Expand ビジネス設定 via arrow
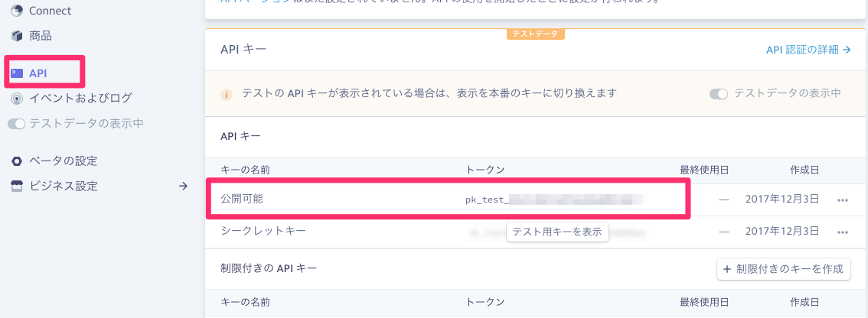The width and height of the screenshot is (868, 318). (x=183, y=187)
